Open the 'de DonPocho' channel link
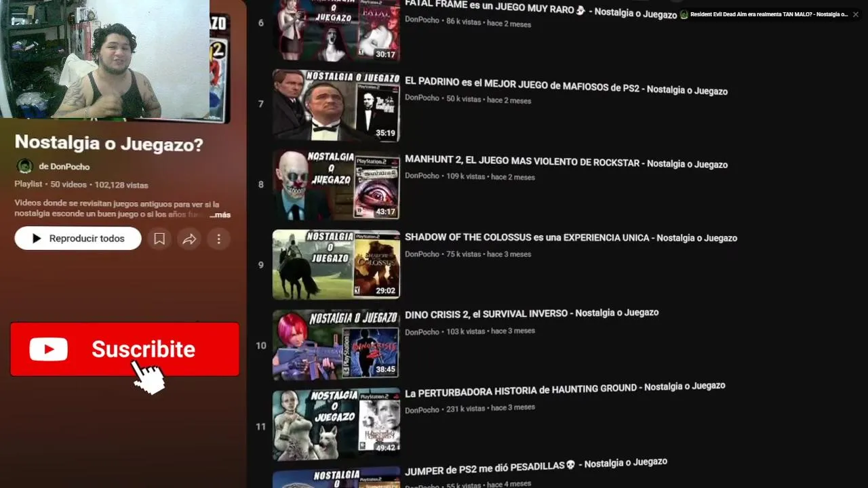868x488 pixels. click(x=64, y=167)
